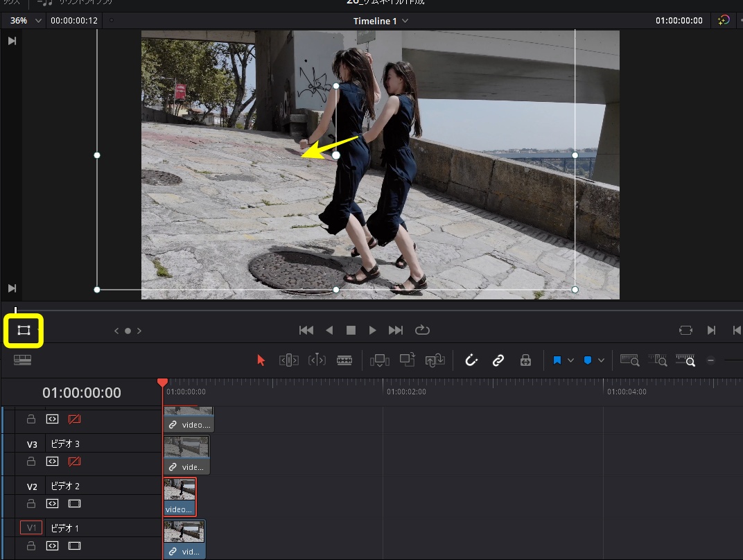The width and height of the screenshot is (743, 560).
Task: Play timeline in reverse
Action: [x=329, y=330]
